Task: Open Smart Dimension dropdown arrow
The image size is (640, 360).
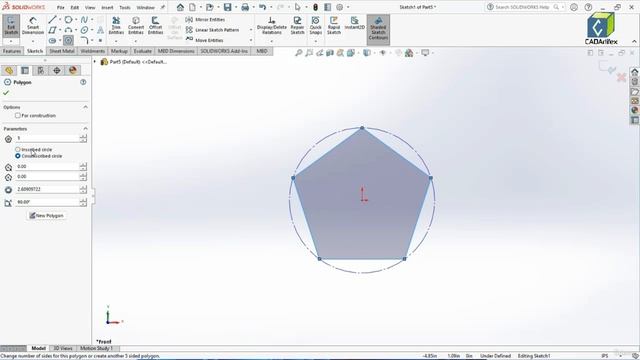Action: [33, 41]
